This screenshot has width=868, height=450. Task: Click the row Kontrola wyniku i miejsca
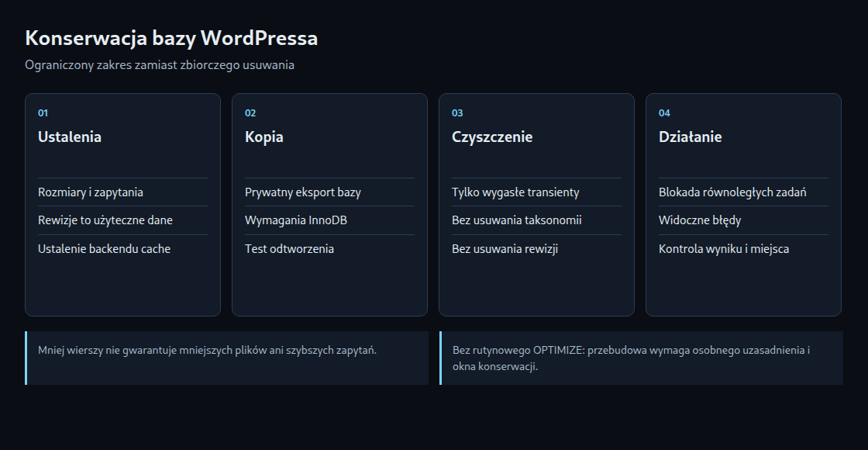[743, 249]
